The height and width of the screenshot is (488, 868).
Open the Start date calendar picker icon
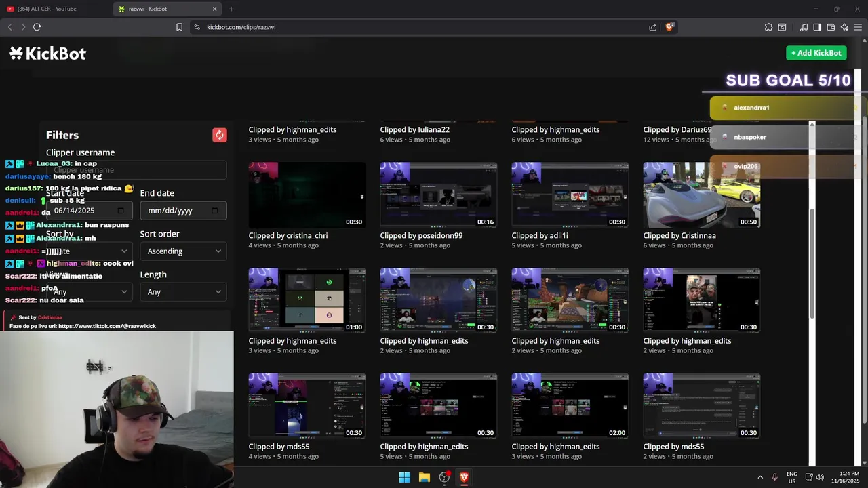[x=121, y=211]
